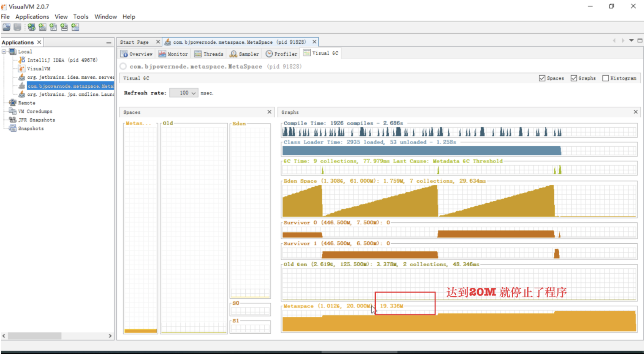Switch to the Profiler tab
This screenshot has height=354, width=644.
coord(282,54)
